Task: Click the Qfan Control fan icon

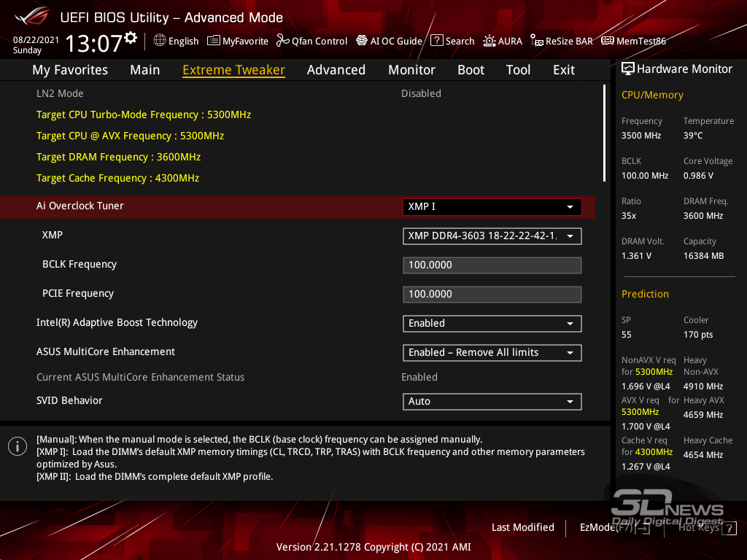Action: pyautogui.click(x=283, y=41)
